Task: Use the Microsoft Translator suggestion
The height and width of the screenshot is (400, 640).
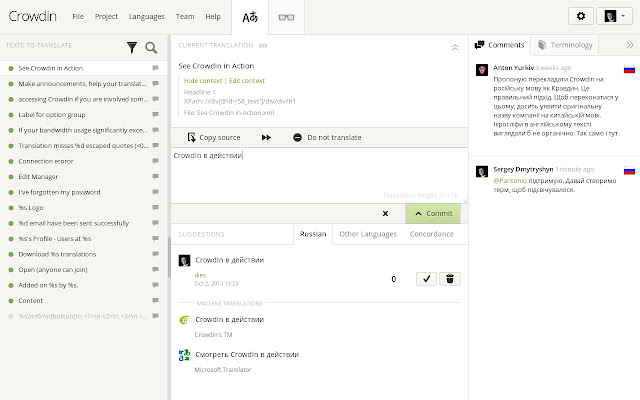Action: [x=247, y=355]
